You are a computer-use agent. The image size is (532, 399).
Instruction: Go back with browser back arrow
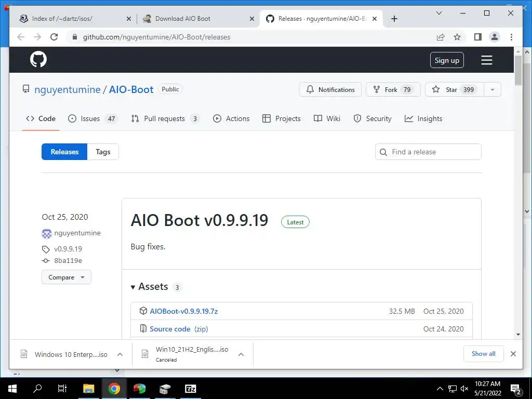tap(21, 37)
